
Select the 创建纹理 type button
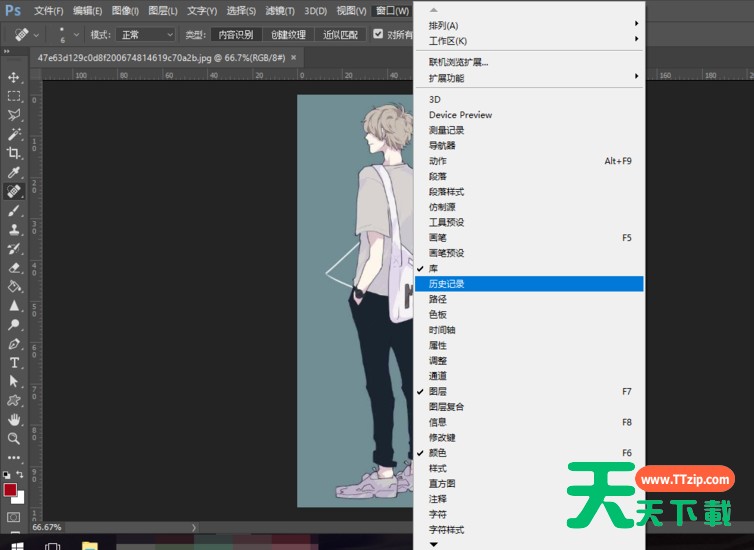288,35
